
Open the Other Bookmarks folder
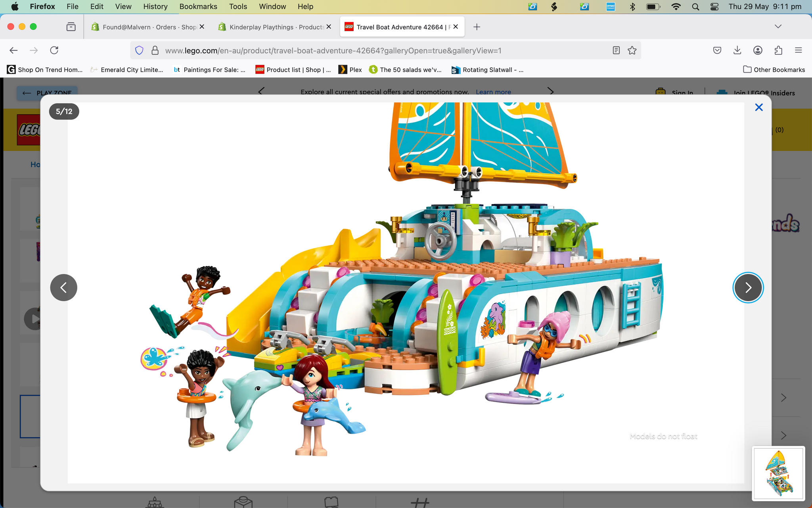click(x=774, y=70)
